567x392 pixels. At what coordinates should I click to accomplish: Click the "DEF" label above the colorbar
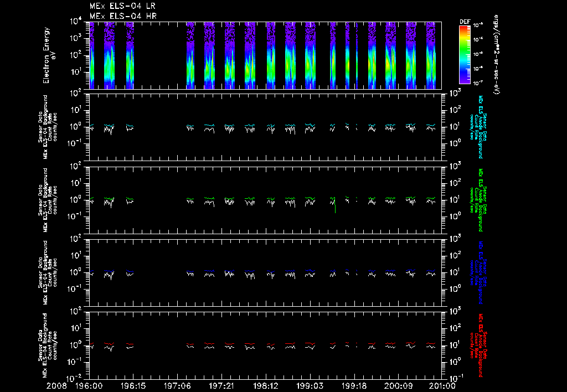(x=465, y=22)
